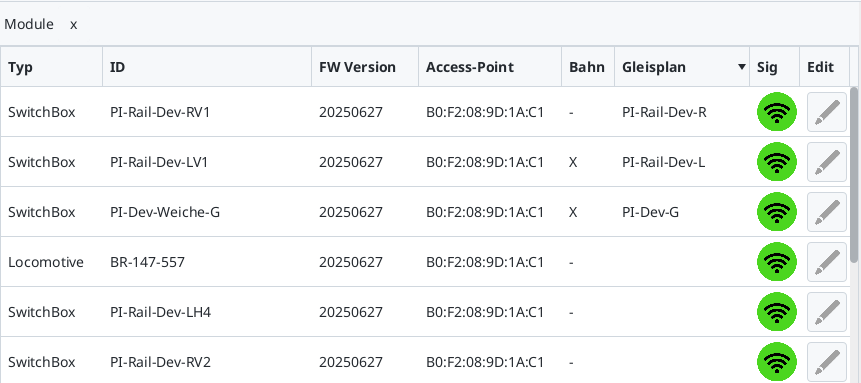
Task: Edit the PI-Dev-Weiche-G module with pencil
Action: click(826, 212)
